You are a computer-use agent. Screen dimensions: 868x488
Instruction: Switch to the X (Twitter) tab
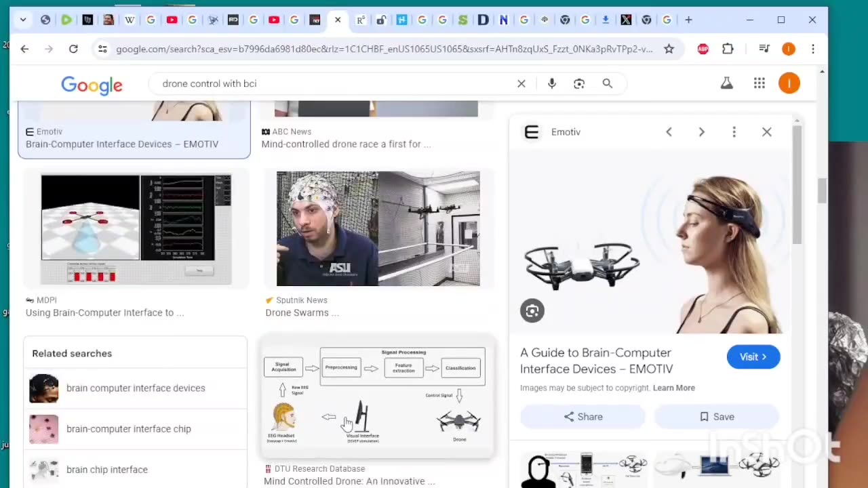626,20
